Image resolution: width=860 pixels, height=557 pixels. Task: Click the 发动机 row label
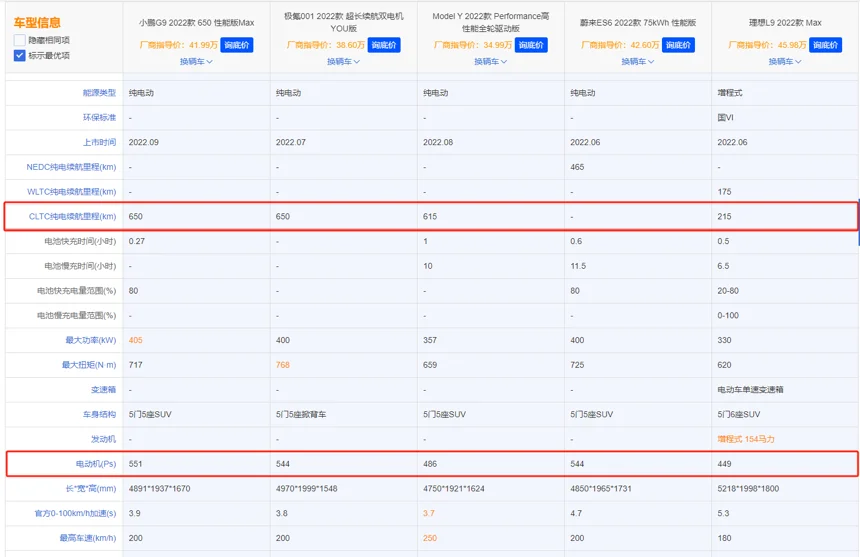(104, 439)
